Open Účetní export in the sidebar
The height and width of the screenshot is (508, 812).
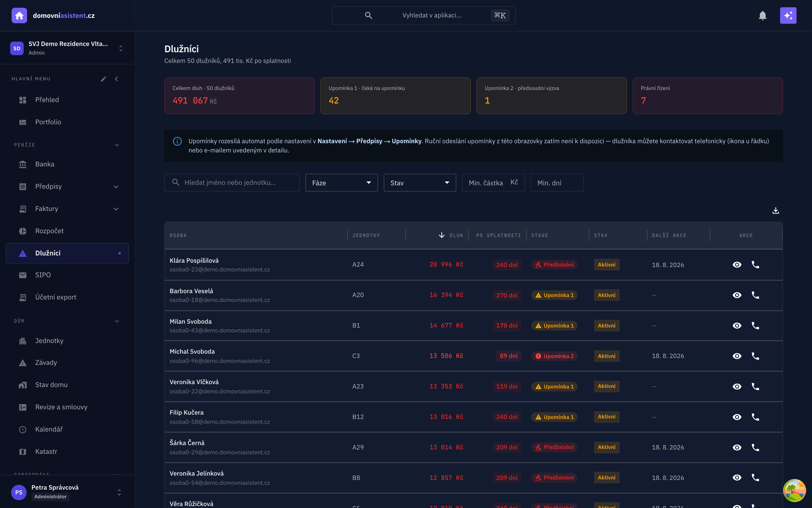pos(67,297)
